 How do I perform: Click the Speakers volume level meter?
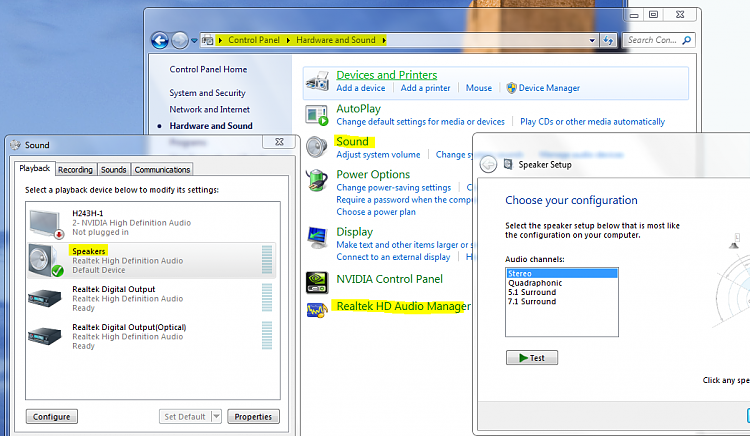click(x=267, y=260)
